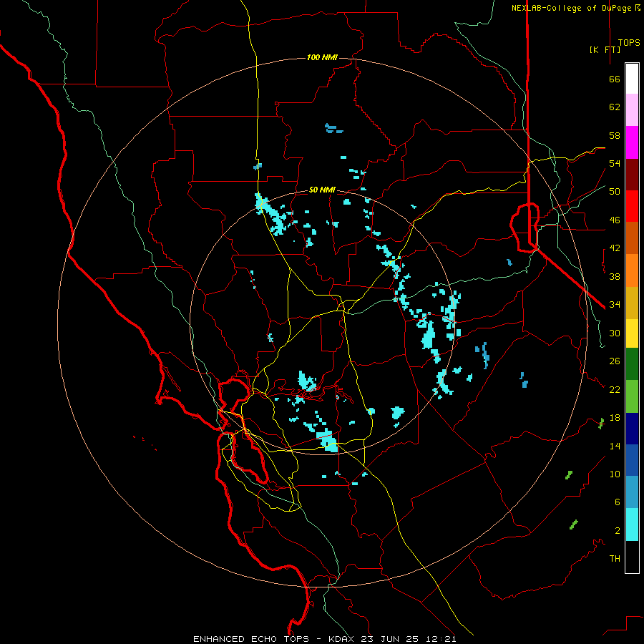Click the legend value "66"
This screenshot has height=644, width=644.
tap(615, 79)
